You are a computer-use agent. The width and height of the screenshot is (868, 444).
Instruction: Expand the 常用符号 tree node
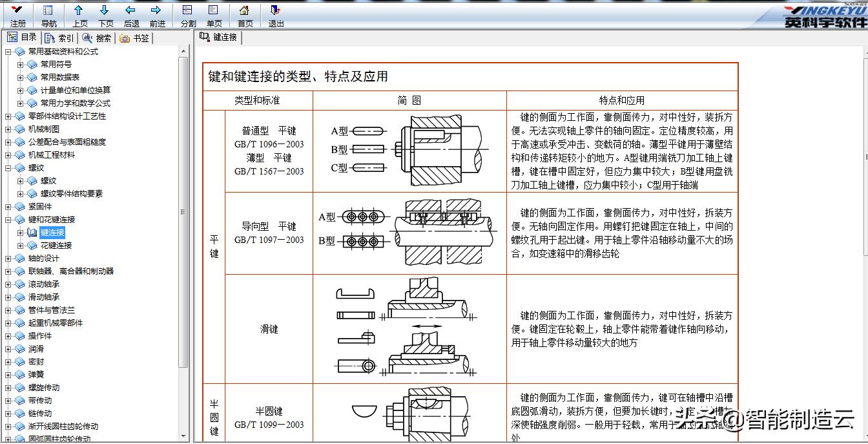coord(20,65)
